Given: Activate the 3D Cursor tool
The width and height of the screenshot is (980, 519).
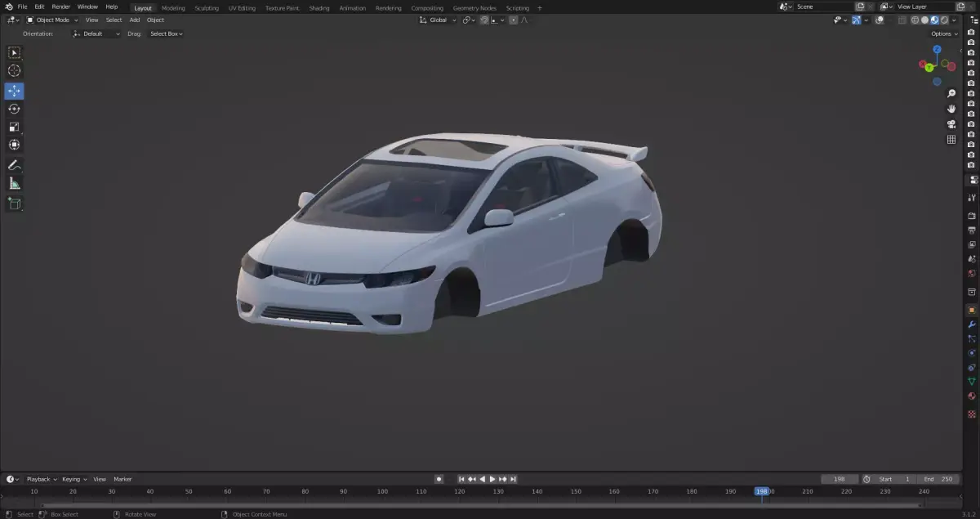Looking at the screenshot, I should pos(14,71).
